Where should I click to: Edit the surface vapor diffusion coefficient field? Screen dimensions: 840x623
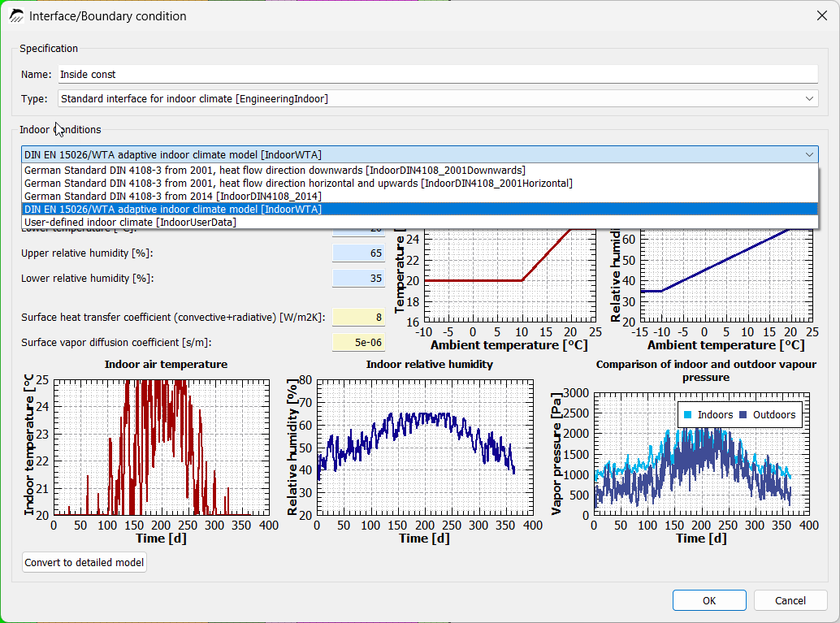pos(358,342)
